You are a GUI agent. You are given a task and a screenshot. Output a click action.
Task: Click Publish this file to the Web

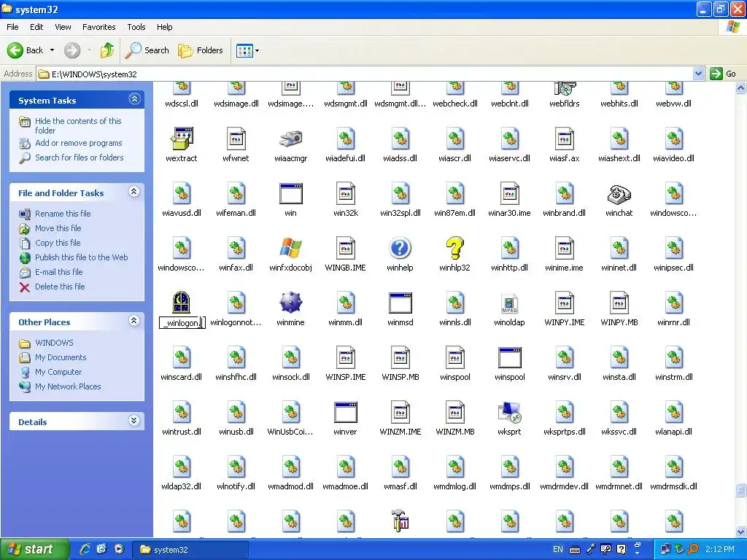[x=82, y=257]
